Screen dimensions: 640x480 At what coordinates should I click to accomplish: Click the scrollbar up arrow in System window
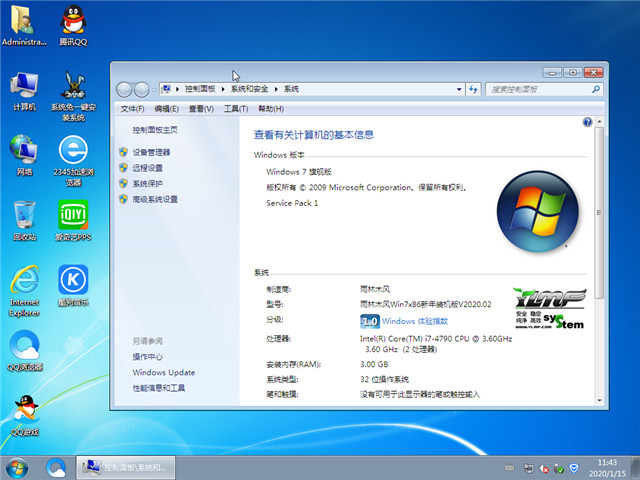pos(599,122)
